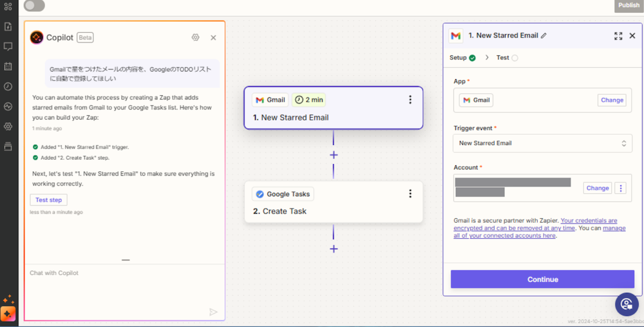Open credentials are encrypted link

tap(536, 224)
